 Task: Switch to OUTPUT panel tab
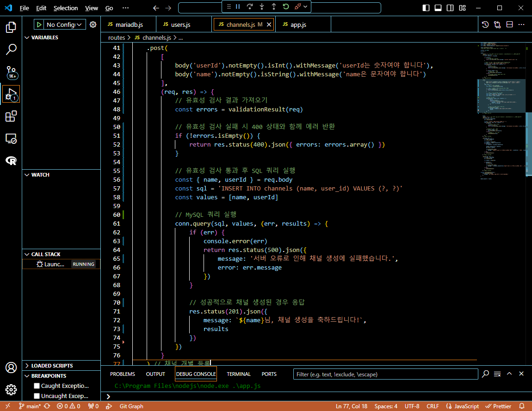pyautogui.click(x=155, y=374)
